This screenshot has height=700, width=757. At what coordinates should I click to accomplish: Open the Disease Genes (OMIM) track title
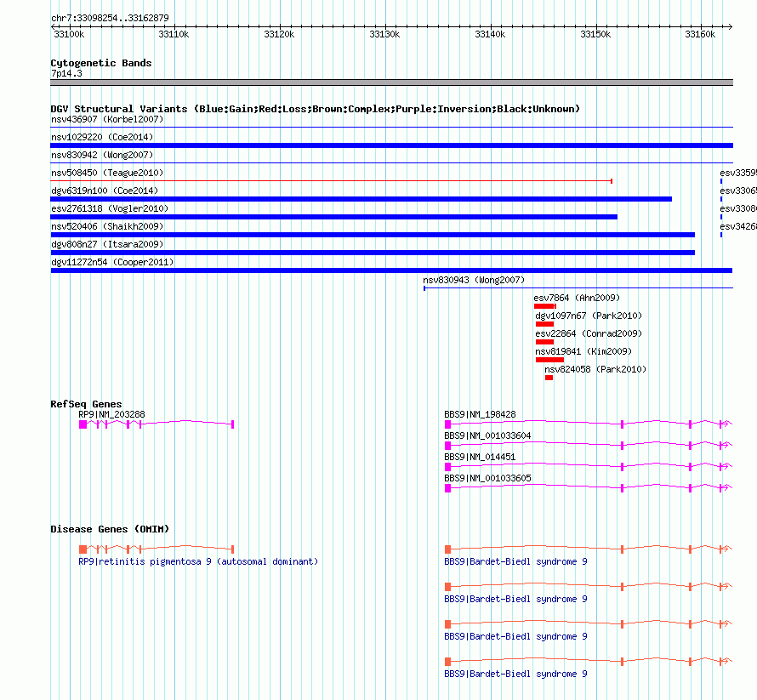pos(110,529)
